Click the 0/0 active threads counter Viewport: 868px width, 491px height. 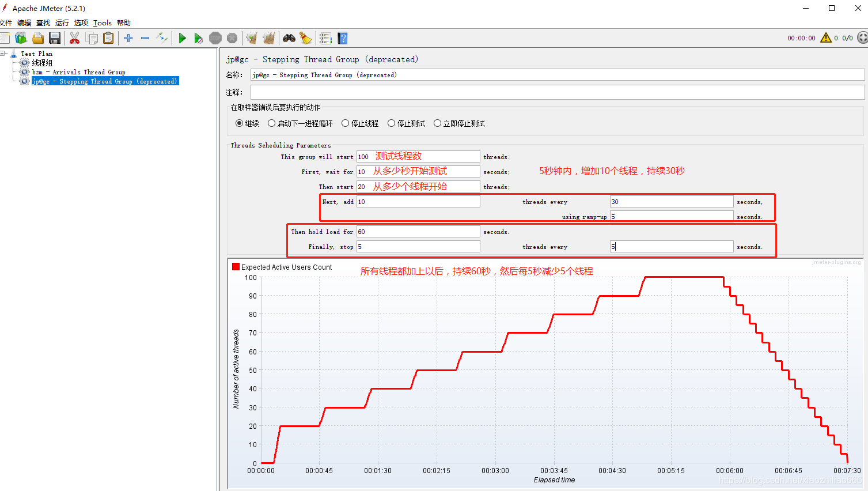(x=847, y=38)
